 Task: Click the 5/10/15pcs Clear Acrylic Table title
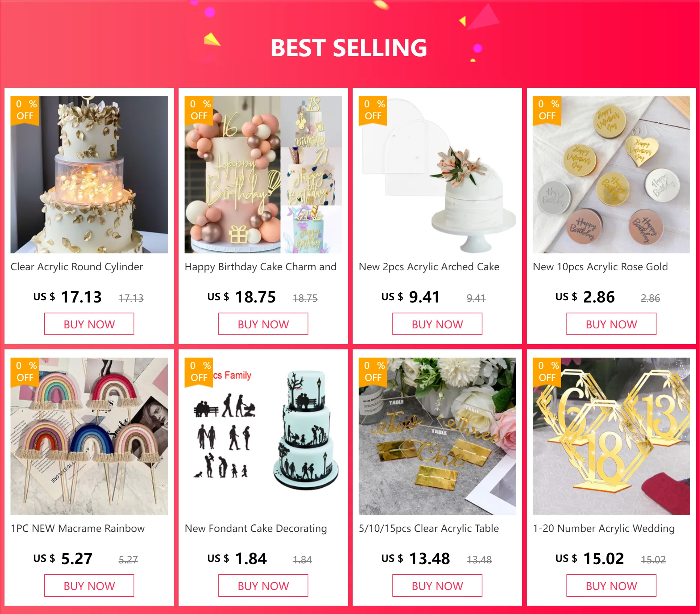pyautogui.click(x=429, y=529)
